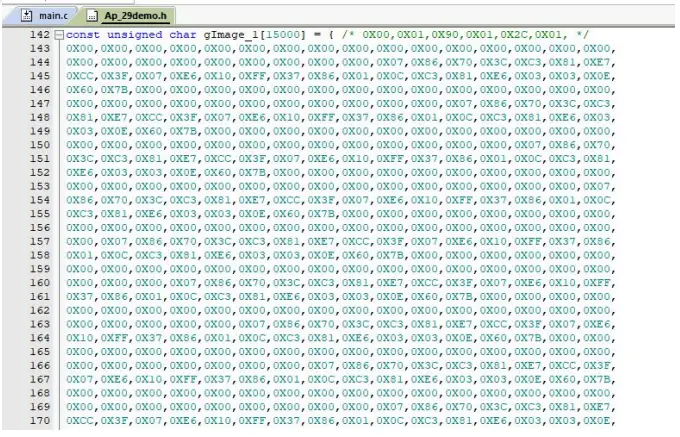Click 0X3F at end of line 166
Image resolution: width=680 pixels, height=437 pixels.
click(597, 365)
